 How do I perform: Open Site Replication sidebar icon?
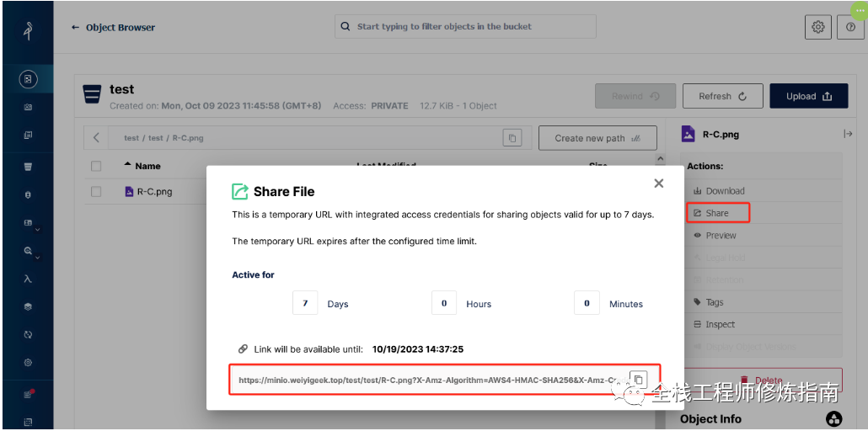point(28,335)
